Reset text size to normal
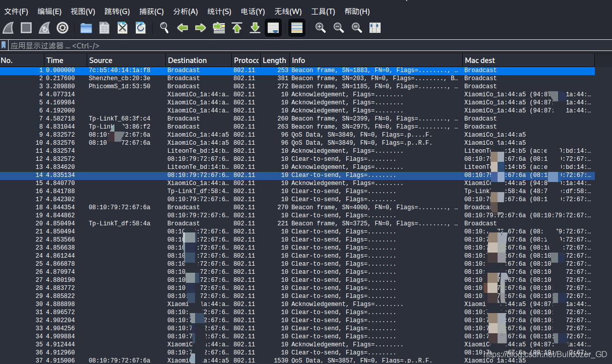Screen dimensions: 612x364 coord(357,28)
